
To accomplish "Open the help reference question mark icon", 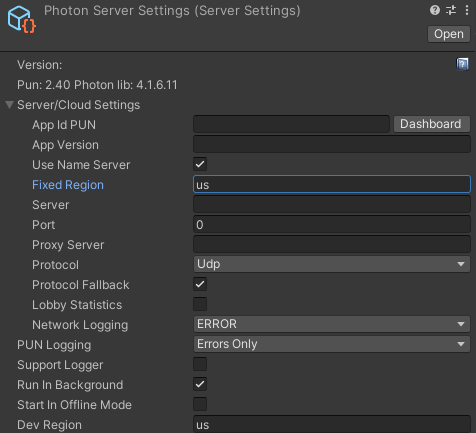I will [435, 10].
